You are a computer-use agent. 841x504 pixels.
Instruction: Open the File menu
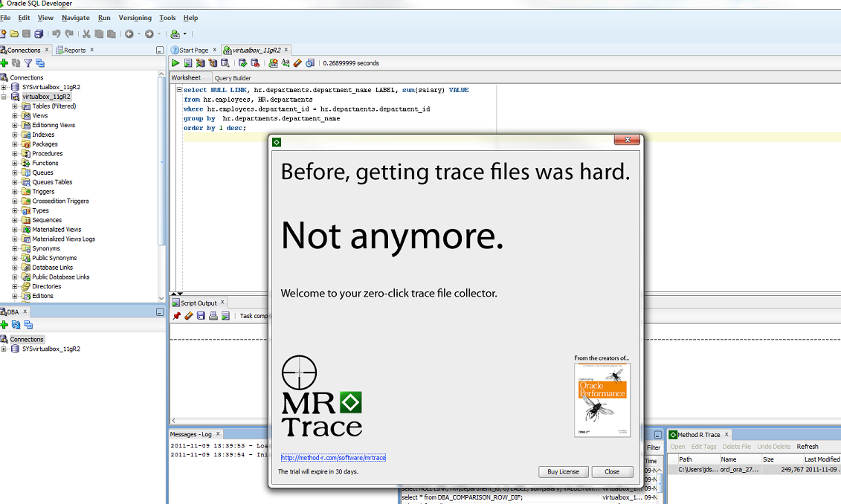click(x=5, y=18)
